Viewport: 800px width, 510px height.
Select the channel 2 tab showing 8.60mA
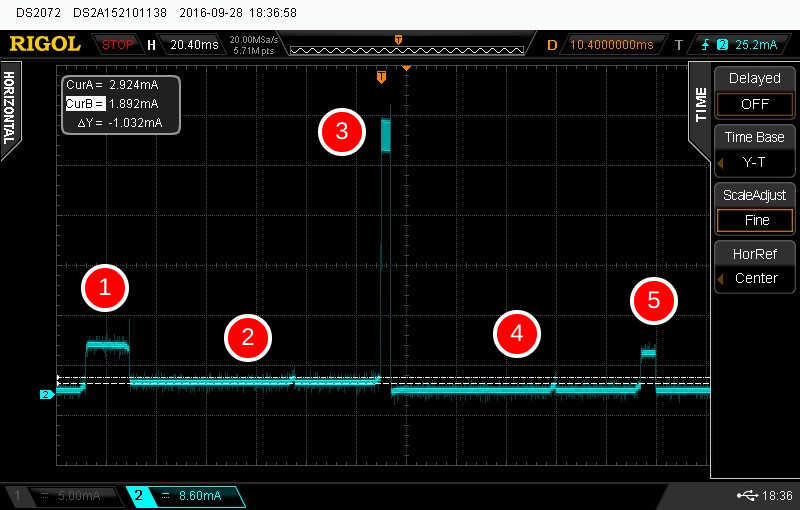coord(186,496)
